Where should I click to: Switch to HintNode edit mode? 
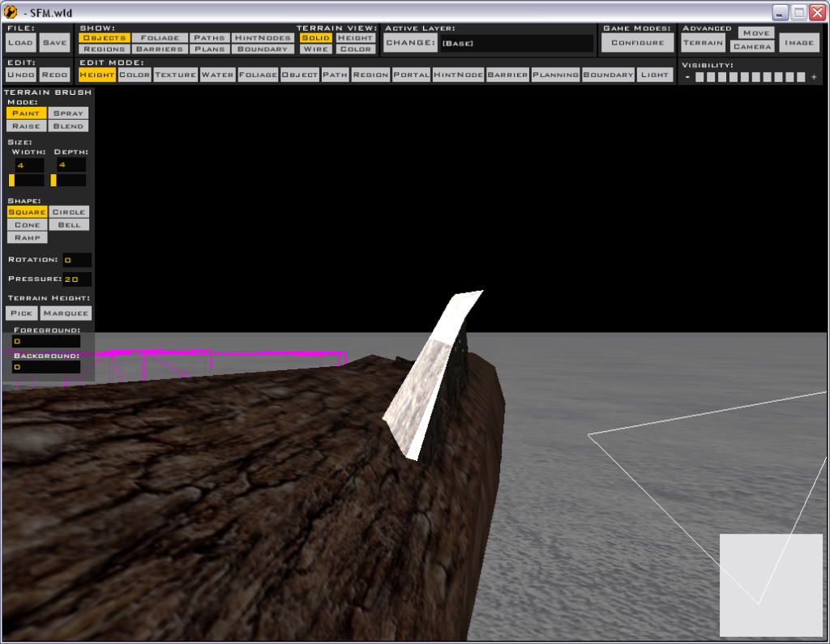pyautogui.click(x=459, y=75)
